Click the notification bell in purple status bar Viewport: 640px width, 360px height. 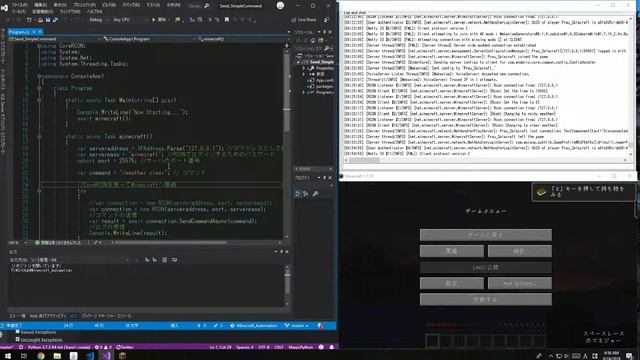tap(332, 347)
